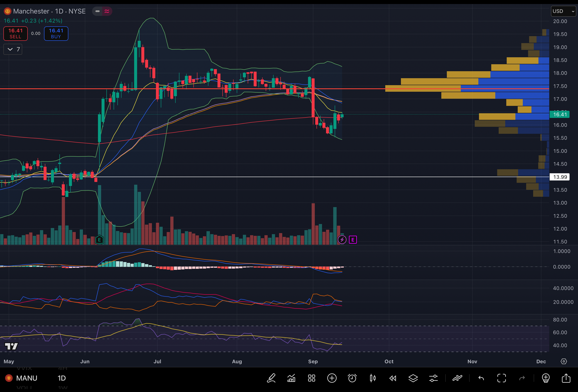Click the 16.41 BUY button
Screen dimensions: 578x392
(56, 33)
